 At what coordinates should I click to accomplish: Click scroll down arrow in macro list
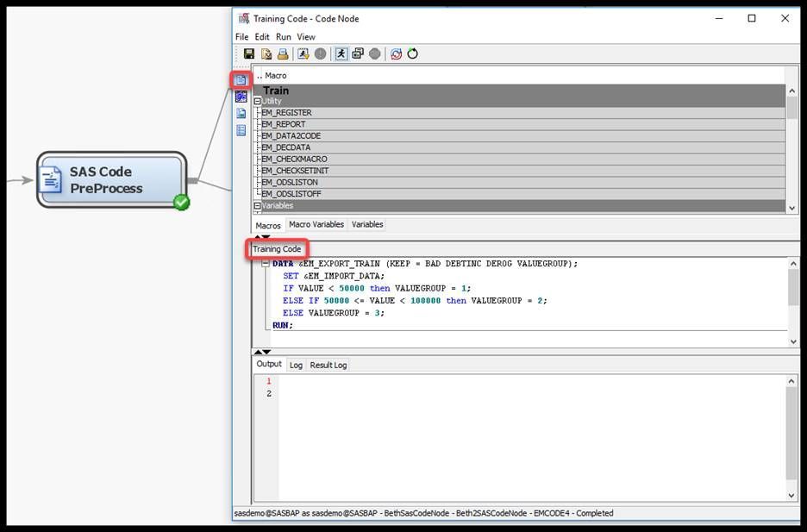[792, 208]
